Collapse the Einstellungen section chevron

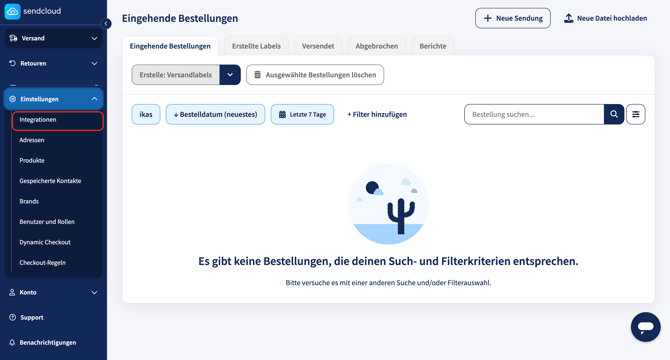[94, 99]
